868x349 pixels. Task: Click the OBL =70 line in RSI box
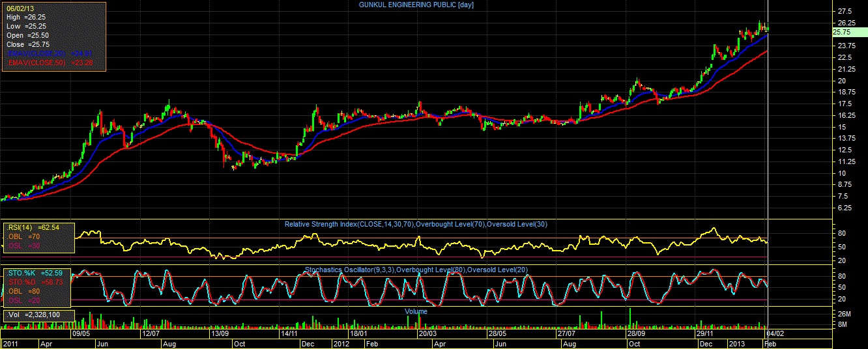[24, 236]
